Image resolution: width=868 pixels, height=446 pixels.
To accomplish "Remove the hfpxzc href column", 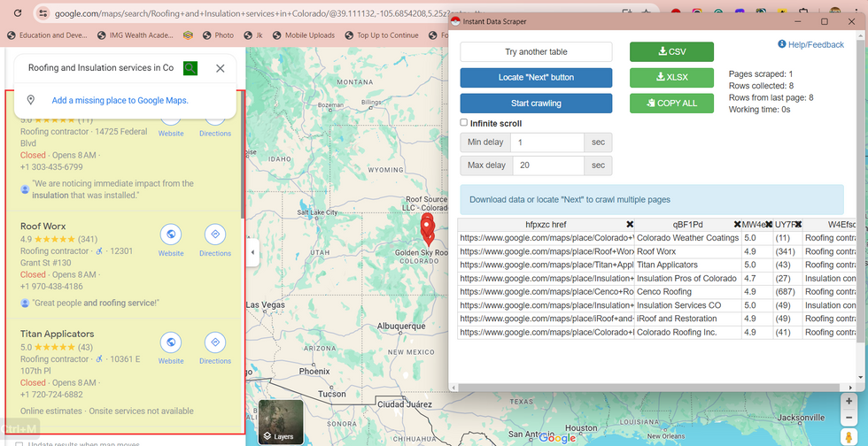I will tap(630, 224).
